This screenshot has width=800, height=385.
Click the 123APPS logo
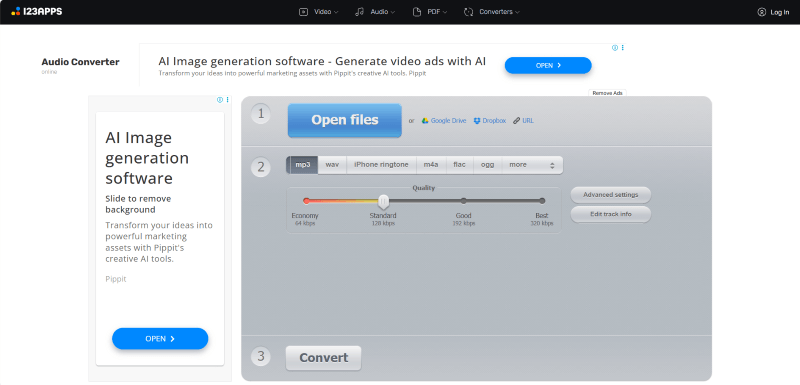pyautogui.click(x=36, y=11)
